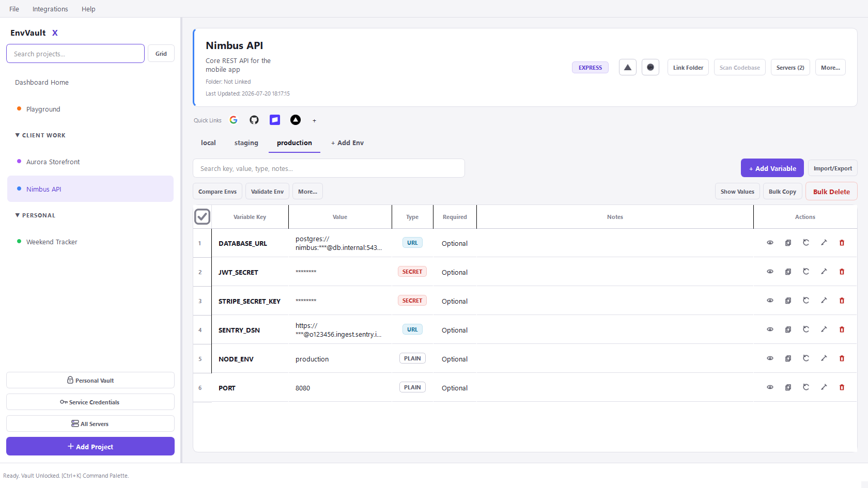Screen dimensions: 868x488
Task: Edit the JWT_SECRET variable
Action: pos(824,272)
